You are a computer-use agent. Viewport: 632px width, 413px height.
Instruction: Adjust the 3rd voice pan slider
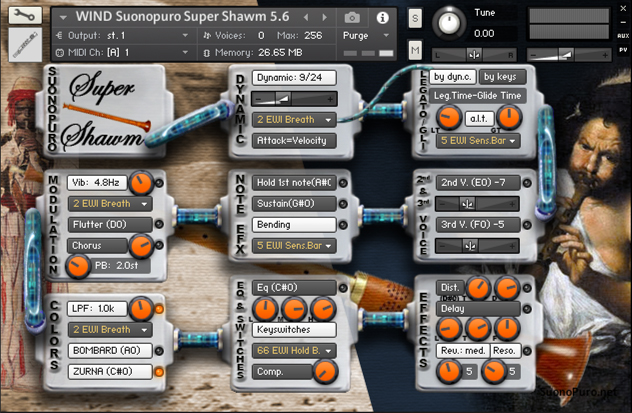[x=477, y=246]
